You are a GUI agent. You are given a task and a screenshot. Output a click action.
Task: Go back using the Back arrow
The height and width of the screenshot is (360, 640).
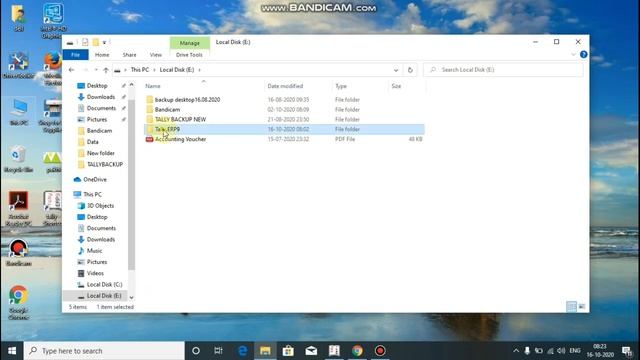71,70
